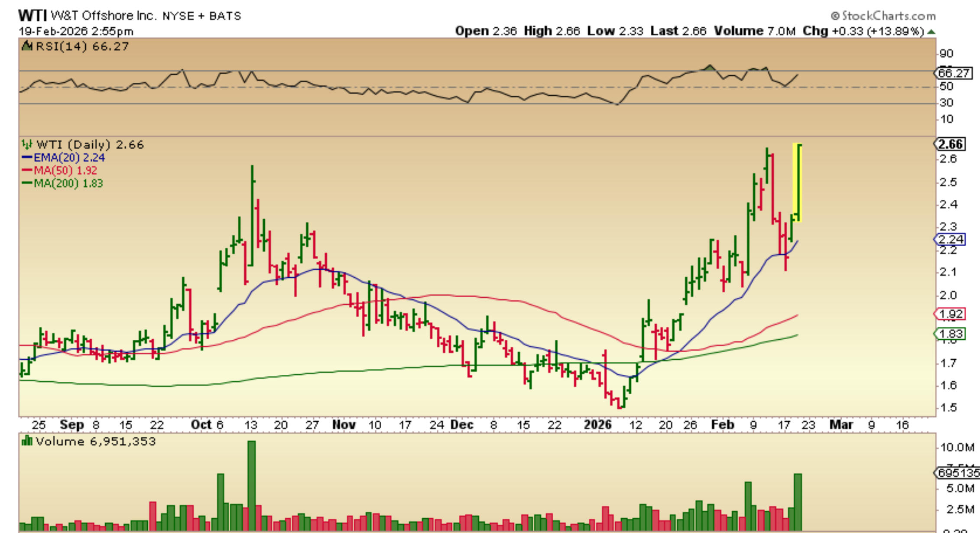
Task: Click the RSI(14) indicator mountain icon
Action: pos(27,45)
